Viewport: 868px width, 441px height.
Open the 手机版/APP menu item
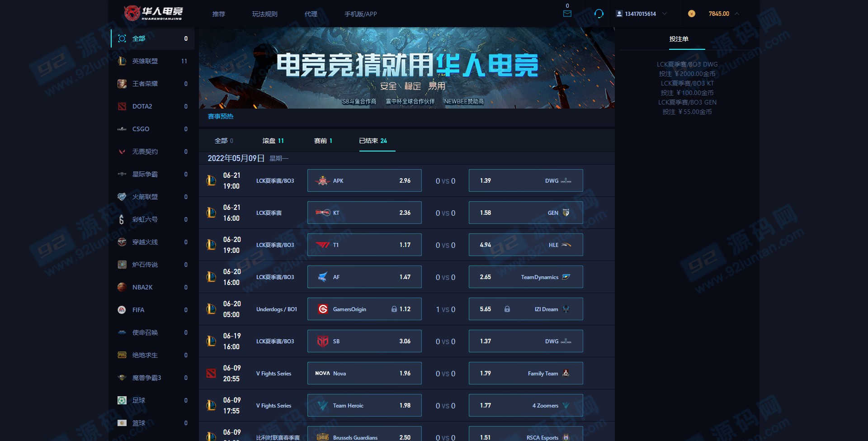pos(361,14)
